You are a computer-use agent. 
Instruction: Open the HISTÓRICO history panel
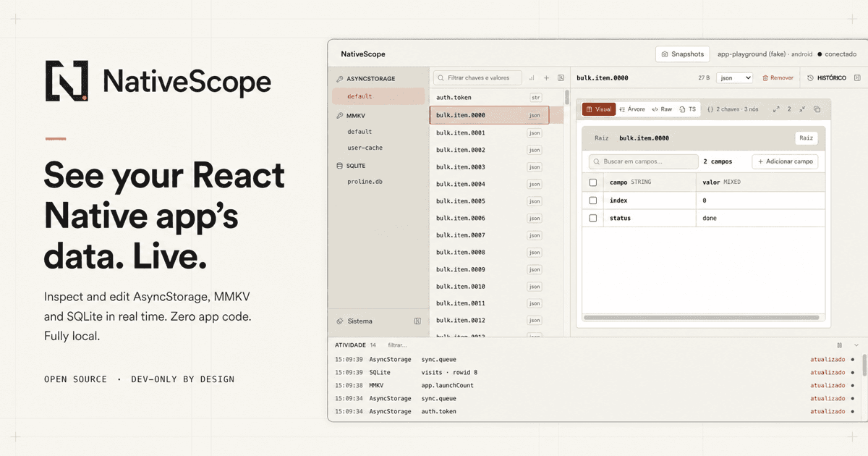tap(826, 77)
